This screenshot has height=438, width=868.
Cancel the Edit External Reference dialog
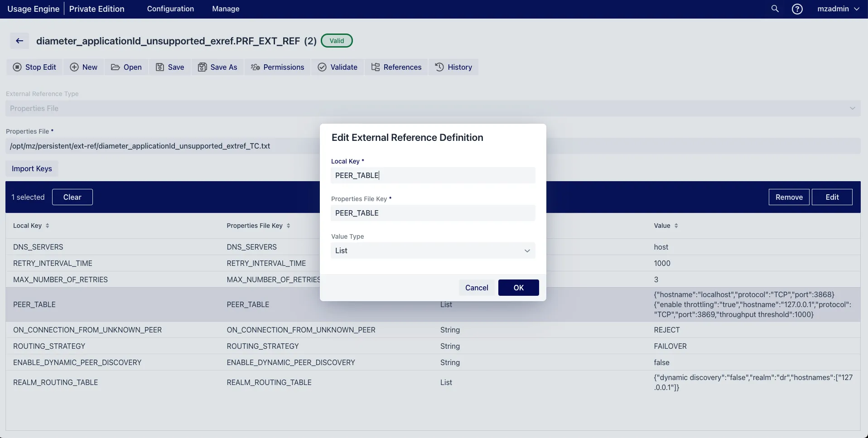[x=477, y=288]
